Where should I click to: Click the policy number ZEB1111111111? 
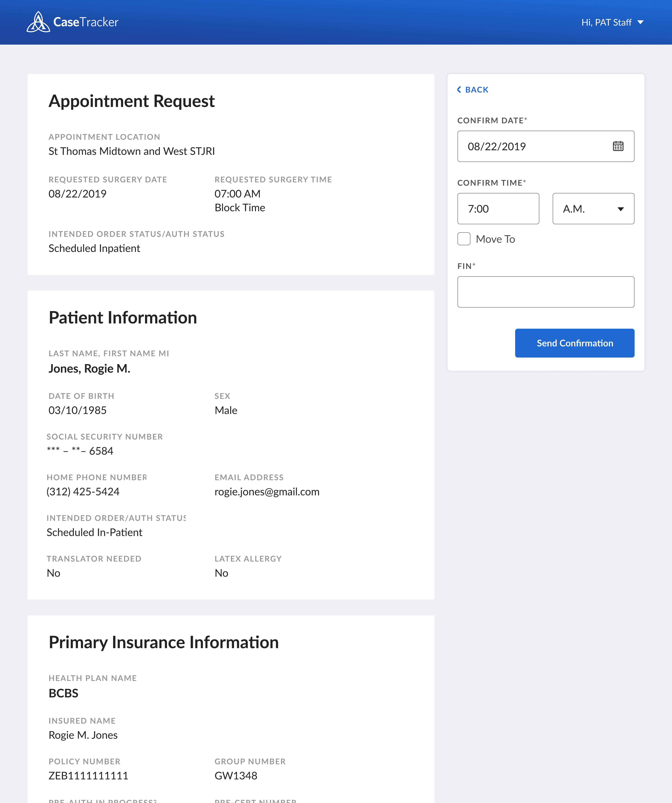pyautogui.click(x=88, y=775)
